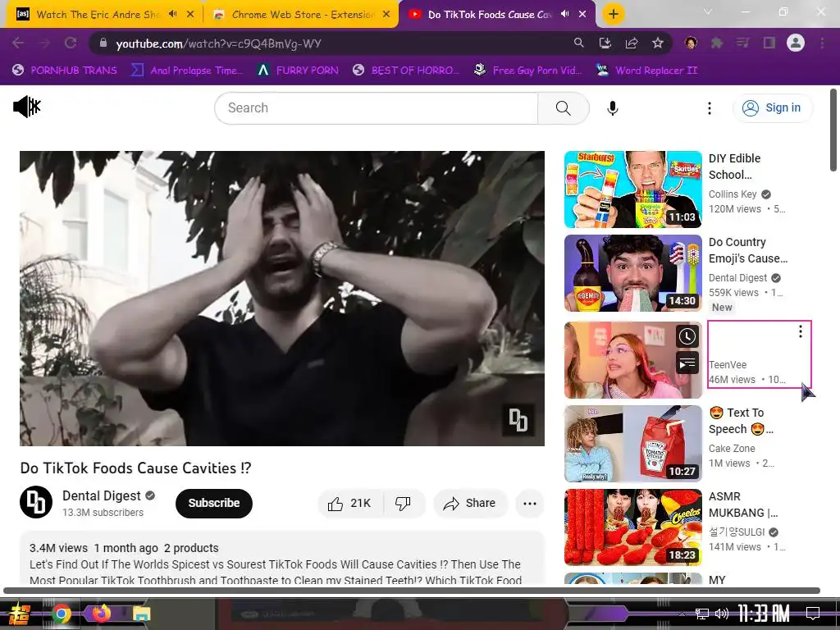Click in the YouTube Search field
This screenshot has height=630, width=840.
(x=376, y=108)
